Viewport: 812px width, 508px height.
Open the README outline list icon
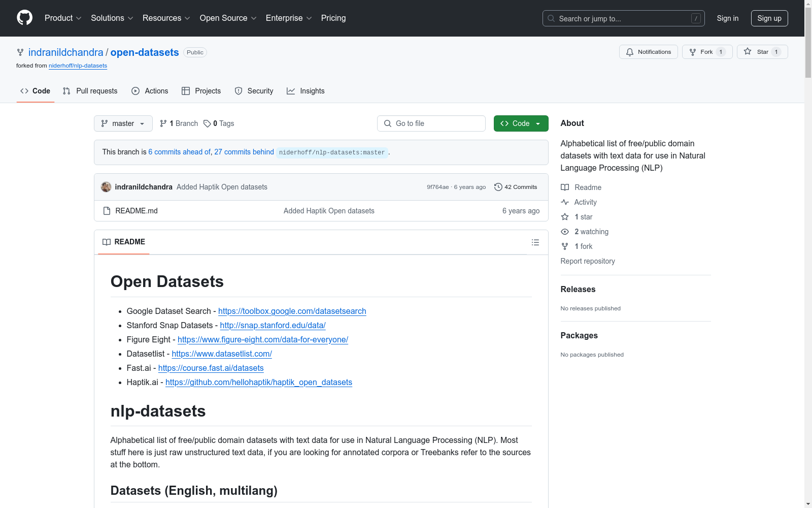click(535, 242)
